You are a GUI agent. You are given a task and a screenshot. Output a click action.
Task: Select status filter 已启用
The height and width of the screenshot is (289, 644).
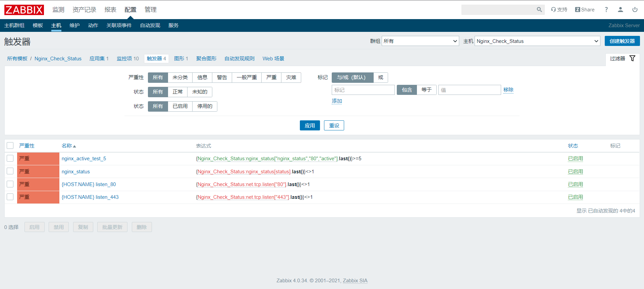point(180,106)
